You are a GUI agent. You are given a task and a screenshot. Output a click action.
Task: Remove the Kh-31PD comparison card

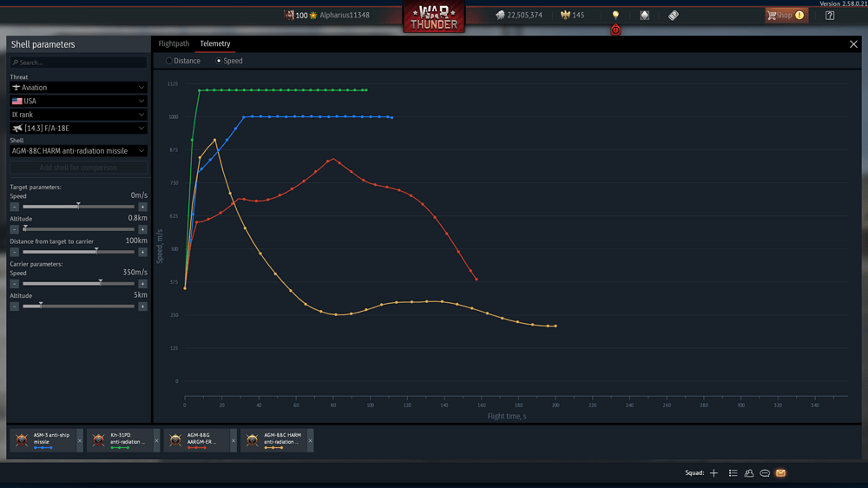156,441
